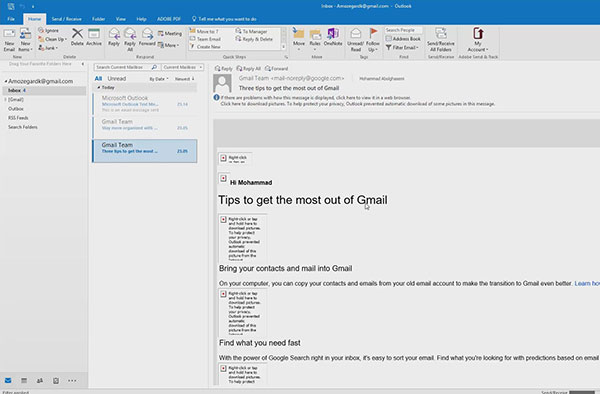Open Gmail Team 'Stay more organized' email
The image size is (600, 394).
(x=145, y=127)
